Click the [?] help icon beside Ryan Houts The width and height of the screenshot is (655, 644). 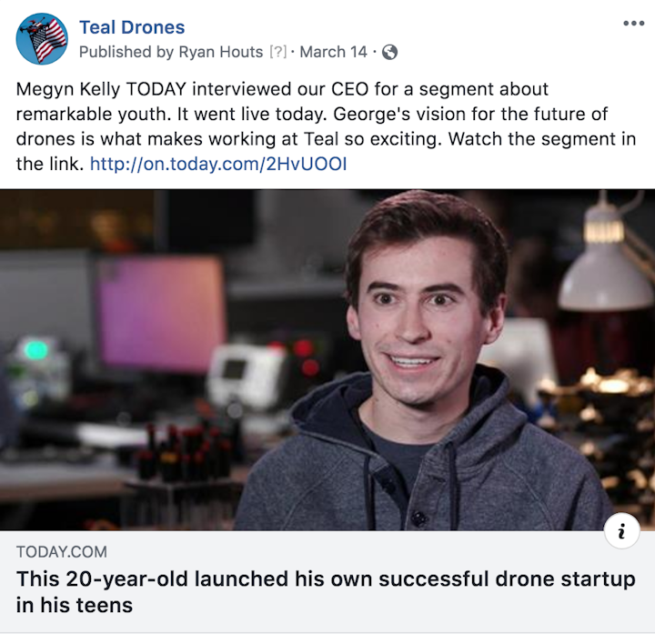click(277, 52)
